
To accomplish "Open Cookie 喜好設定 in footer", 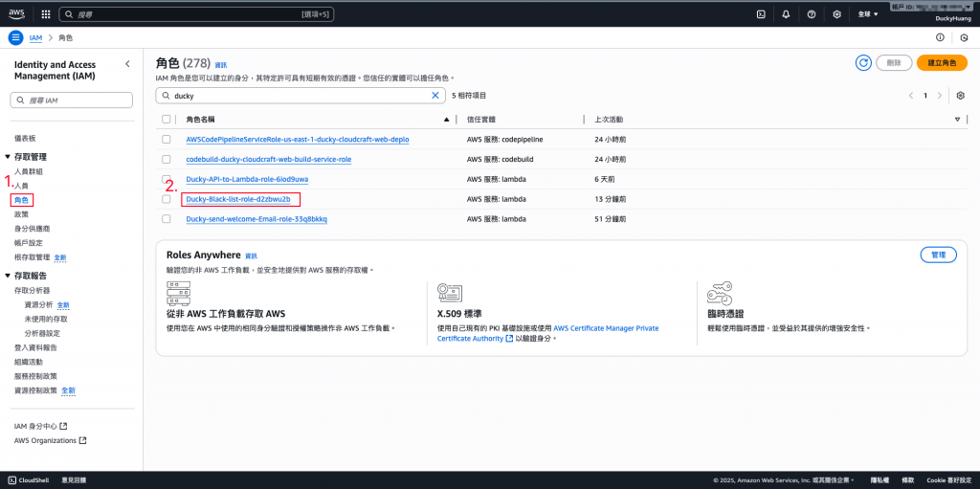I will (949, 480).
